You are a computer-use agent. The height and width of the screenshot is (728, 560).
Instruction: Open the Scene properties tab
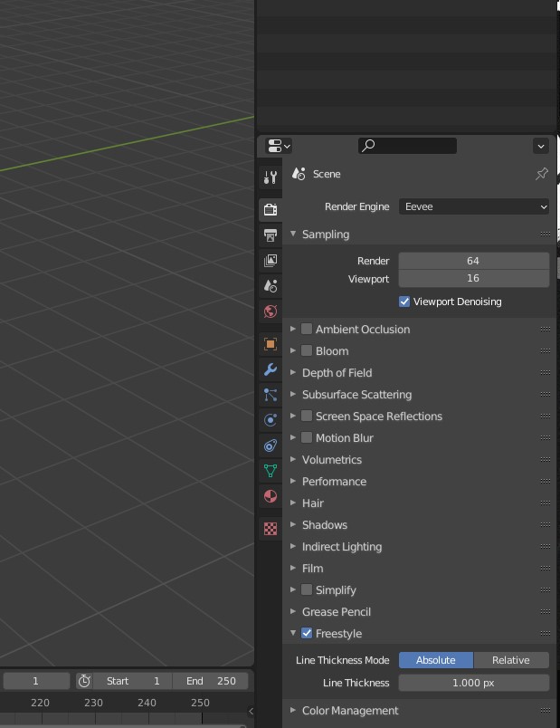coord(271,285)
